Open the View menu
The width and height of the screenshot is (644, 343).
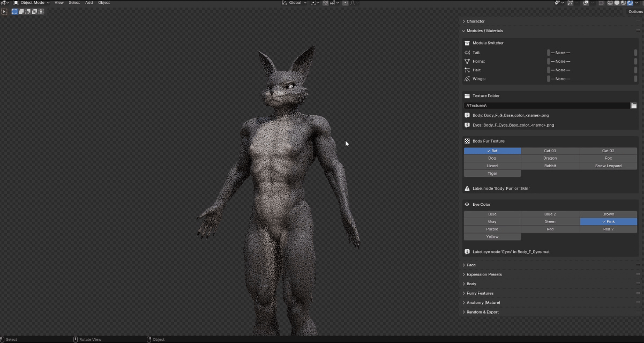pos(59,3)
